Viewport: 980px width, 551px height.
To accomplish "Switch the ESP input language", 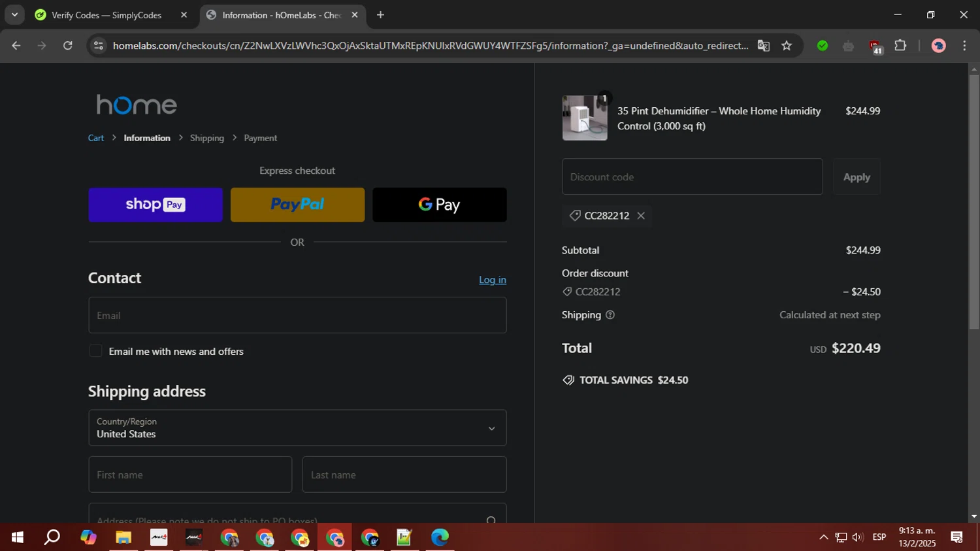I will coord(879,537).
